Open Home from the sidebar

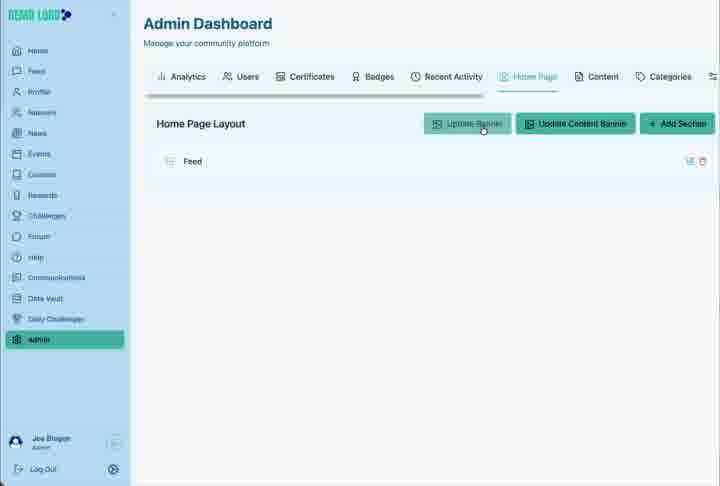[64, 51]
